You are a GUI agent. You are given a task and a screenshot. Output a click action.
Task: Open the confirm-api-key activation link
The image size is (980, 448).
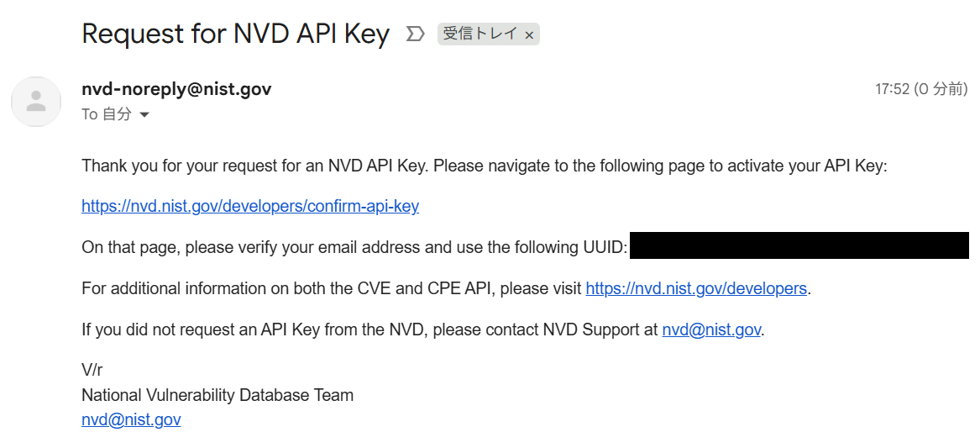[x=250, y=206]
